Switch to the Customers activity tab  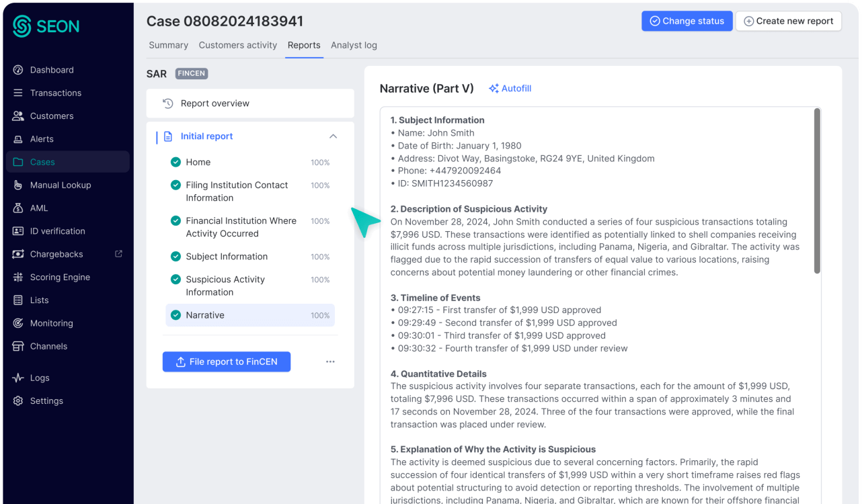(237, 45)
